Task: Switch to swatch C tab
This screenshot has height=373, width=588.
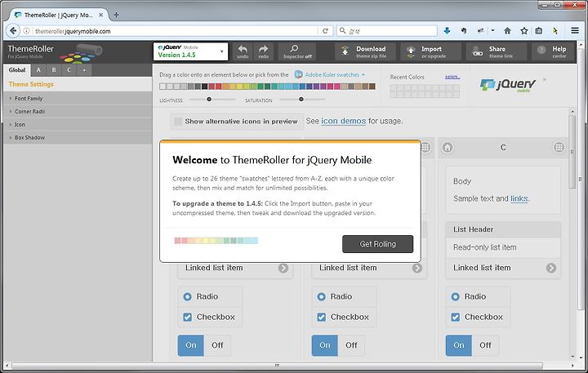Action: 69,70
